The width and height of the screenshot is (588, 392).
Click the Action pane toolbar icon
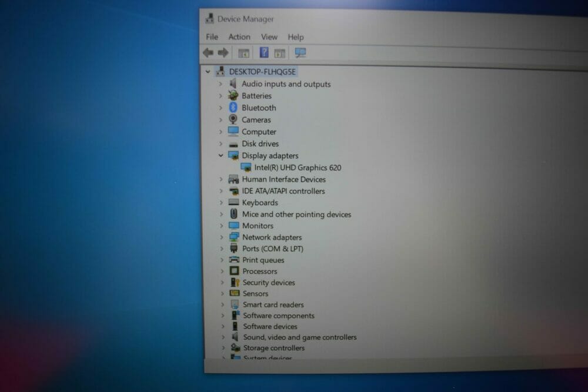(x=280, y=53)
